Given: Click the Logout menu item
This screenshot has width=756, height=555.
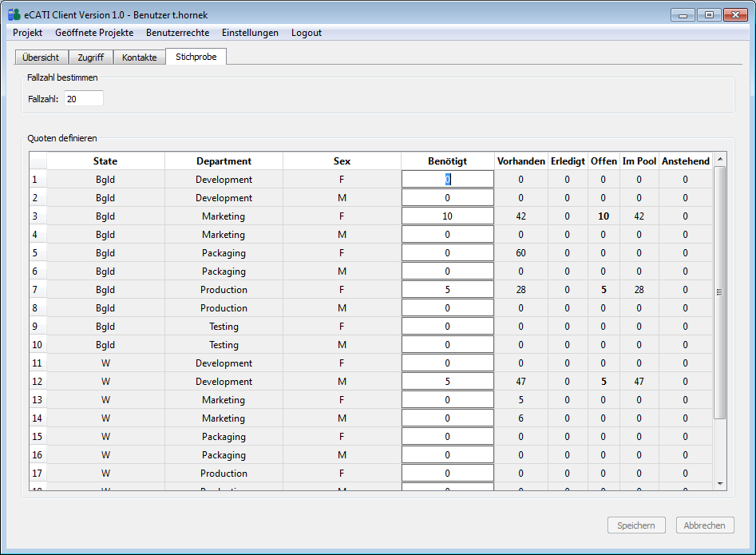Looking at the screenshot, I should point(307,33).
